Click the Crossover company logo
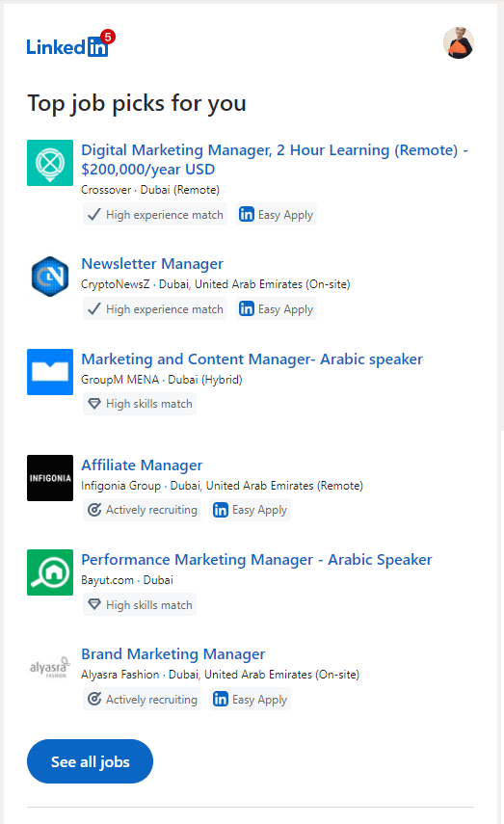The width and height of the screenshot is (504, 824). click(50, 162)
